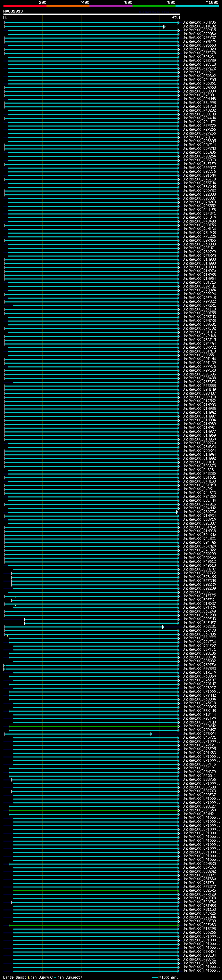Select label UniRef100_Q91X83
Screen dimensions: 222x980
[199, 753]
